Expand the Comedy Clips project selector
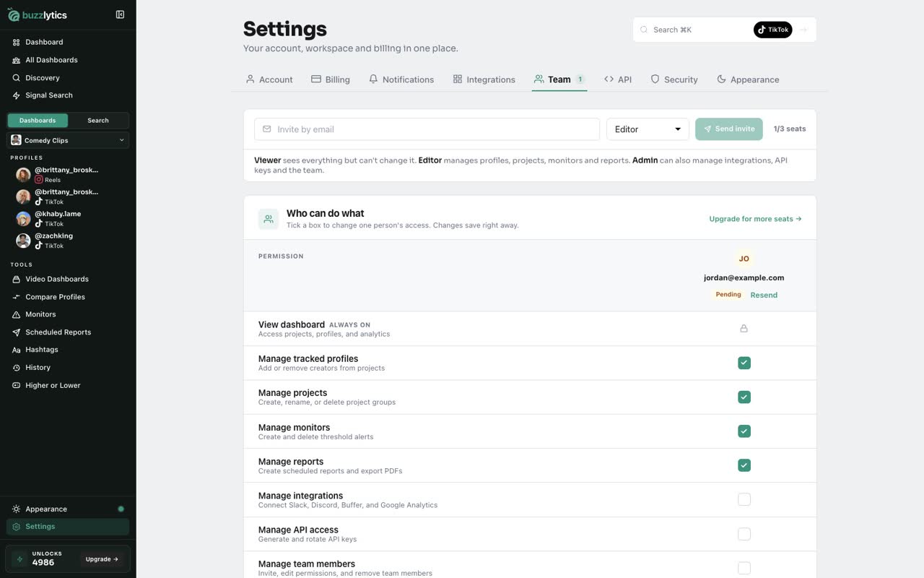This screenshot has height=578, width=924. coord(68,140)
